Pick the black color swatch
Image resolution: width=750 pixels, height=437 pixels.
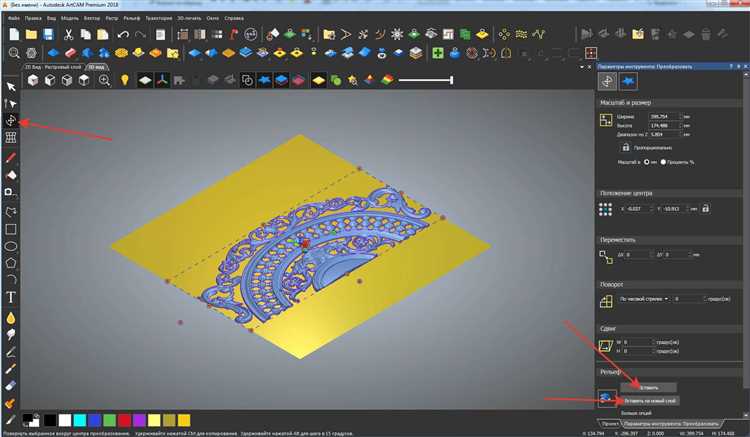[x=50, y=420]
